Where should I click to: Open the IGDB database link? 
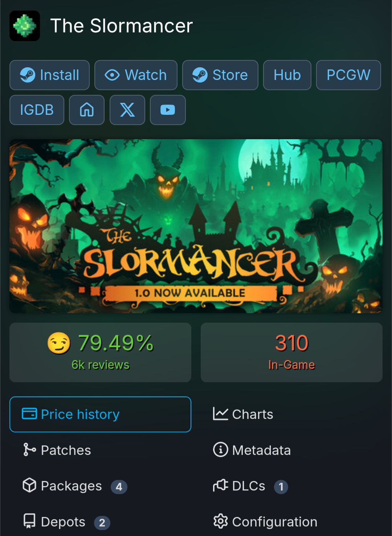(x=37, y=110)
